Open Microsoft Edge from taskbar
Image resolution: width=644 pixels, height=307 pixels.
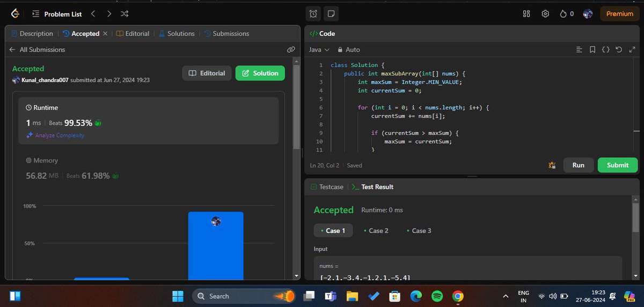[416, 296]
